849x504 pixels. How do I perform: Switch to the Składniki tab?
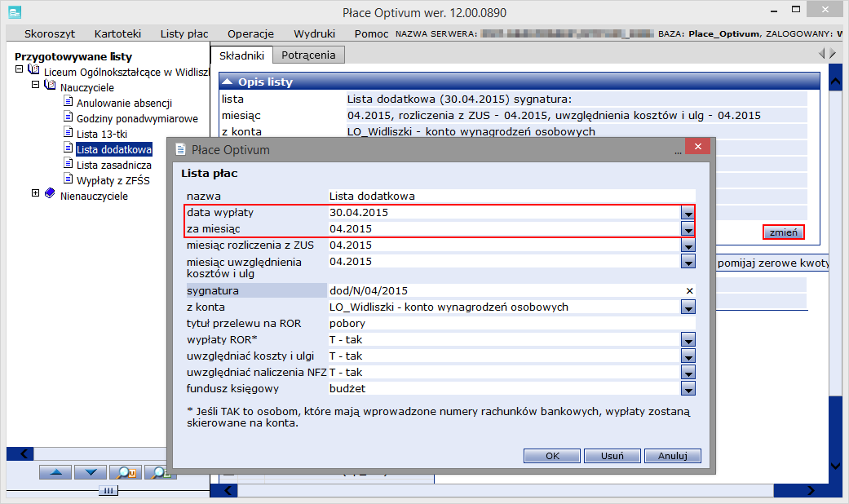pyautogui.click(x=241, y=55)
